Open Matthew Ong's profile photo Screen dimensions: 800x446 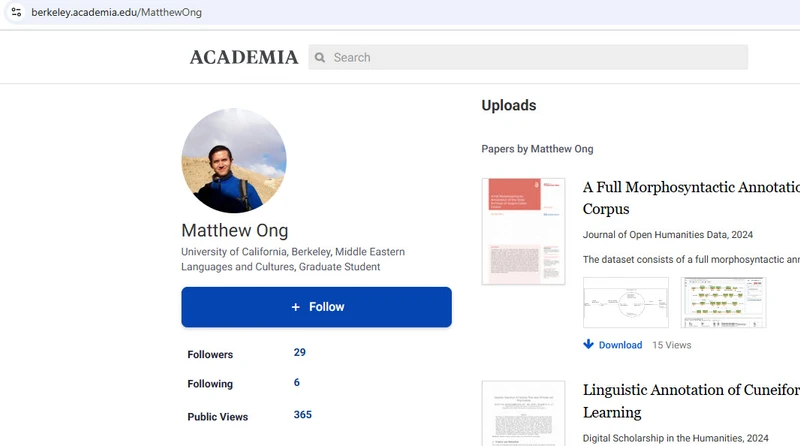pos(233,161)
